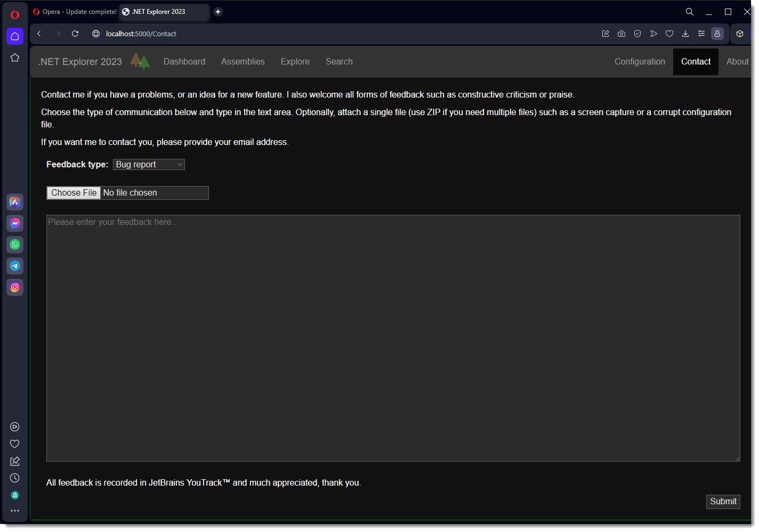759x532 pixels.
Task: Open the Dashboard menu item
Action: (x=184, y=62)
